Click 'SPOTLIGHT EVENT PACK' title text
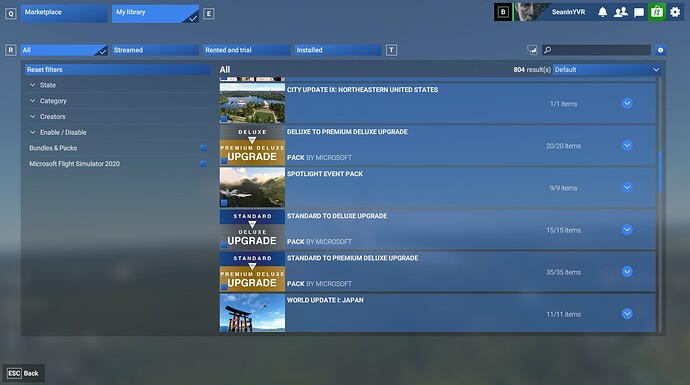The height and width of the screenshot is (385, 690). tap(325, 174)
